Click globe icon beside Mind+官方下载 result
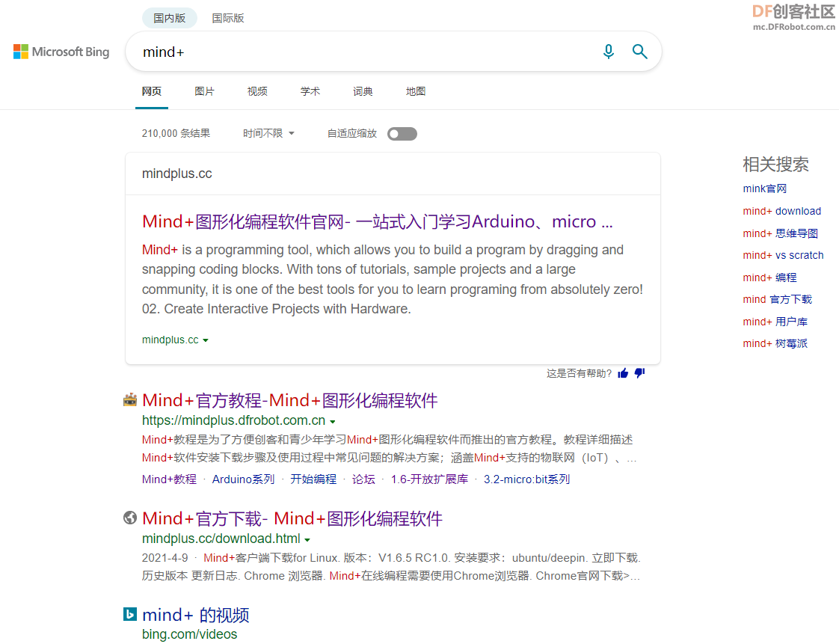 130,518
